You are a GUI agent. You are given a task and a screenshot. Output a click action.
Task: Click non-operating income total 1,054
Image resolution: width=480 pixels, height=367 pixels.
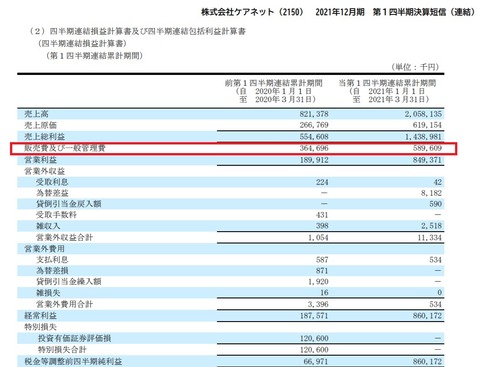[318, 238]
